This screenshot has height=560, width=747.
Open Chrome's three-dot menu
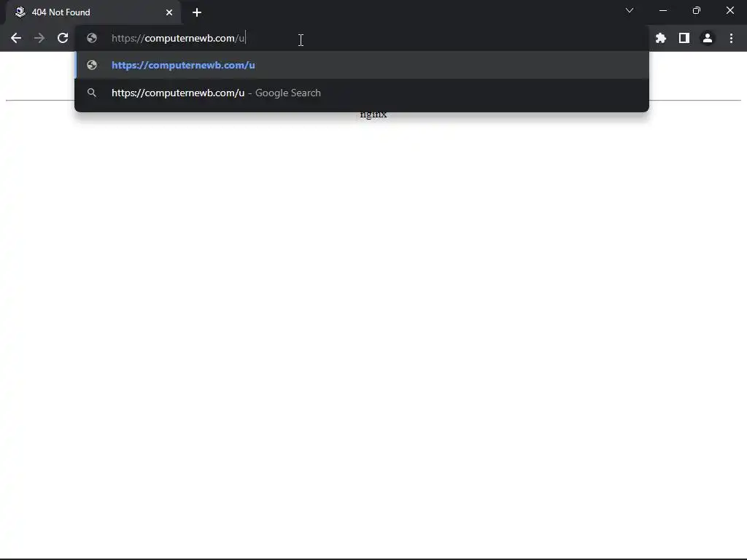click(731, 38)
